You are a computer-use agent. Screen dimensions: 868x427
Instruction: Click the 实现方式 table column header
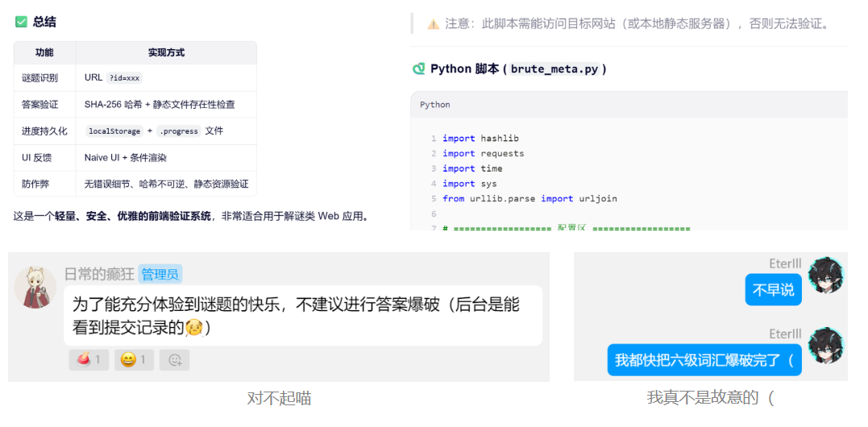coord(166,52)
